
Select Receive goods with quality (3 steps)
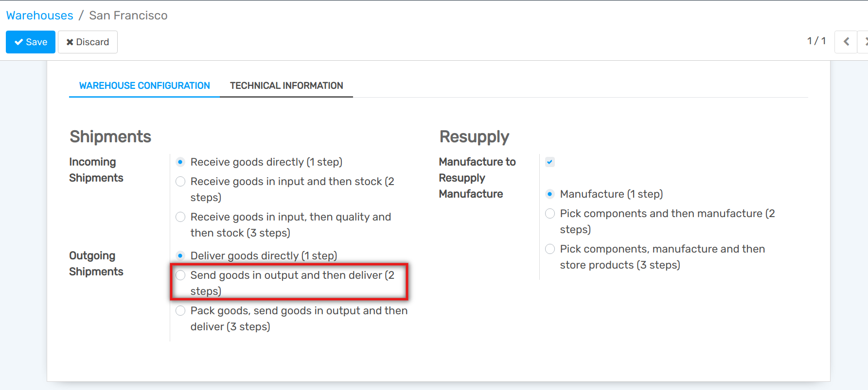pos(180,217)
